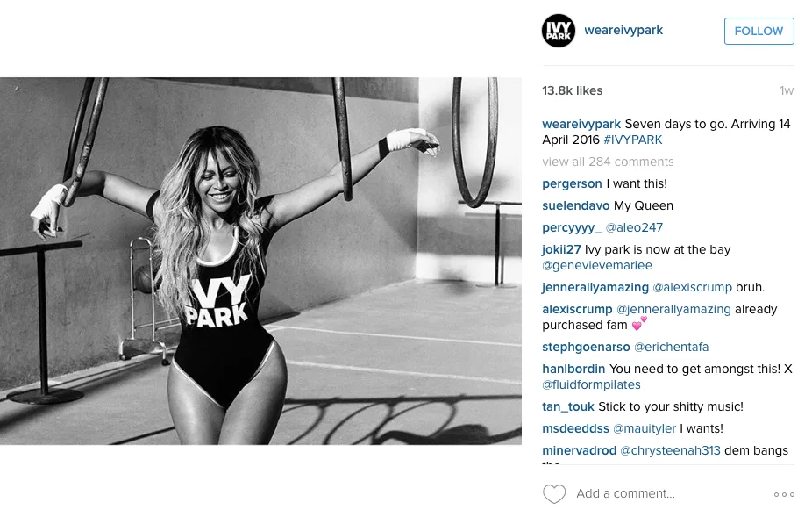812x524 pixels.
Task: Go to @erichentafa mention
Action: click(671, 347)
